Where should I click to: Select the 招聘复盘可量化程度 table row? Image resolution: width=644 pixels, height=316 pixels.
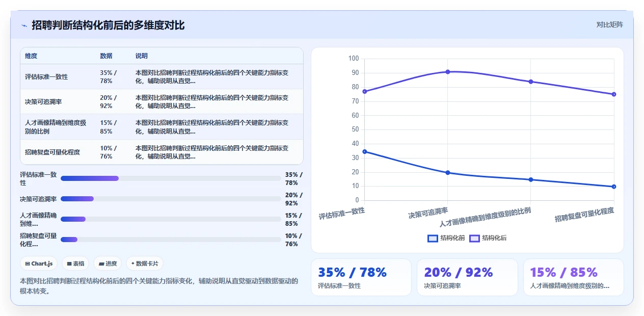point(162,152)
